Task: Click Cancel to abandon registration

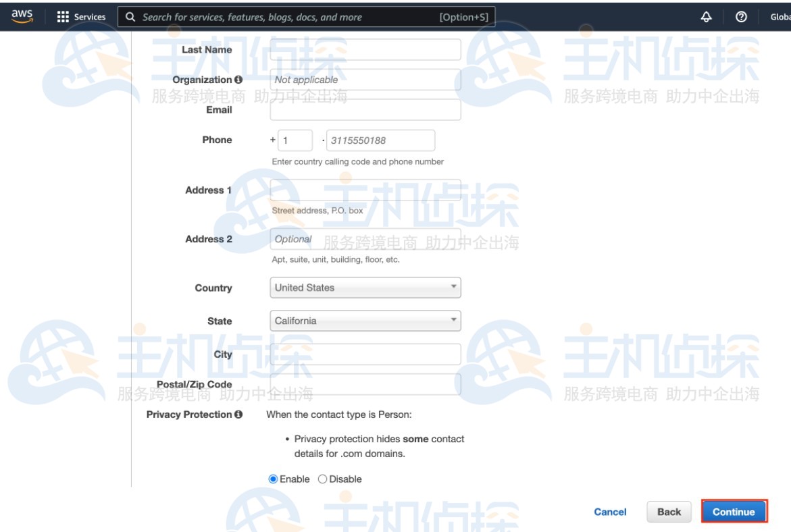Action: (610, 512)
